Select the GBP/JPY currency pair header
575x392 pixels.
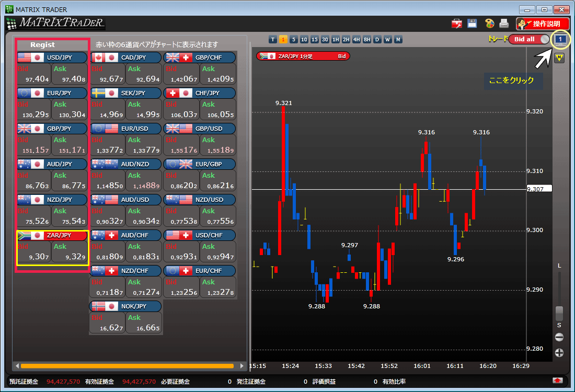[52, 129]
